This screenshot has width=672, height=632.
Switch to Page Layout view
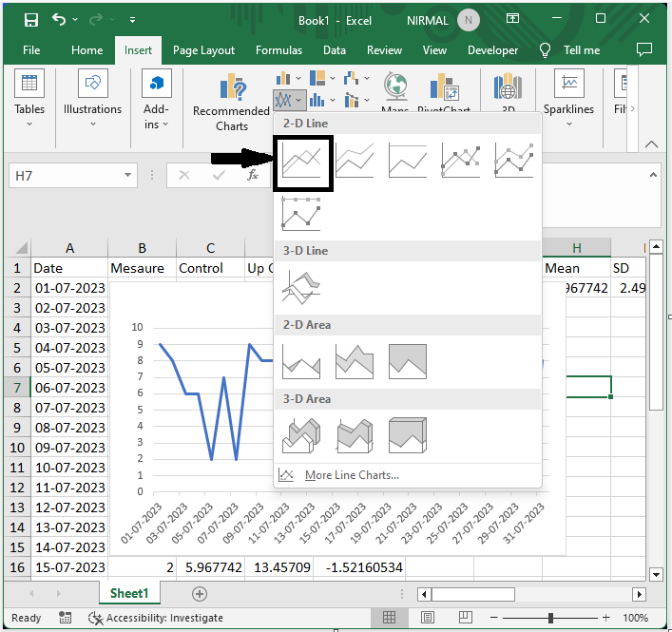click(x=428, y=618)
